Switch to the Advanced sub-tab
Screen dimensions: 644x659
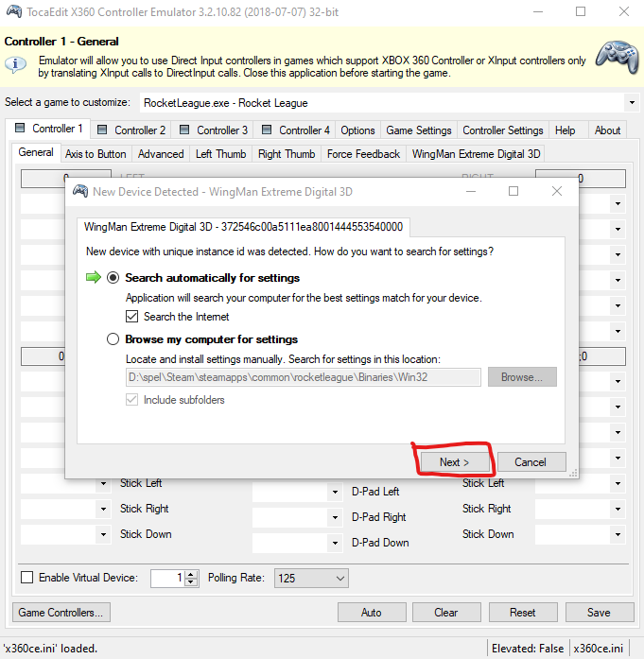(161, 154)
